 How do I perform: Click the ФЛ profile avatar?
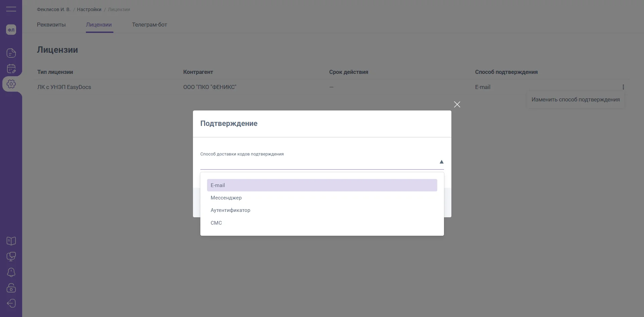pyautogui.click(x=11, y=30)
